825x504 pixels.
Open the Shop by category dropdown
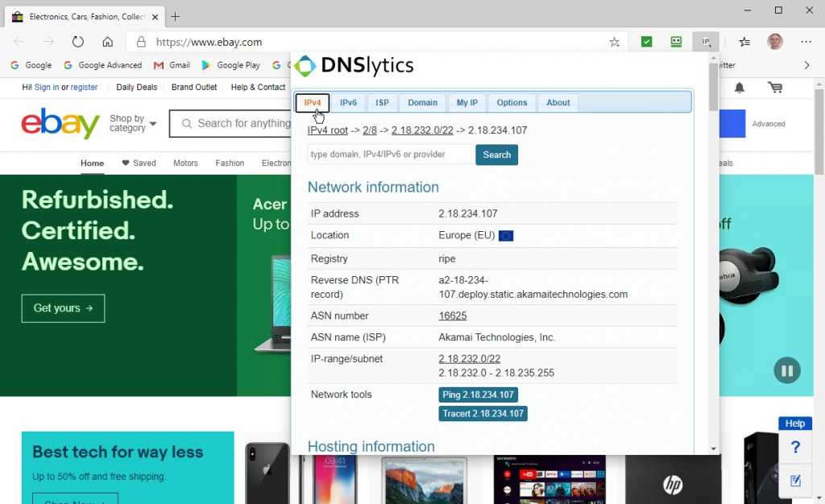pos(131,122)
